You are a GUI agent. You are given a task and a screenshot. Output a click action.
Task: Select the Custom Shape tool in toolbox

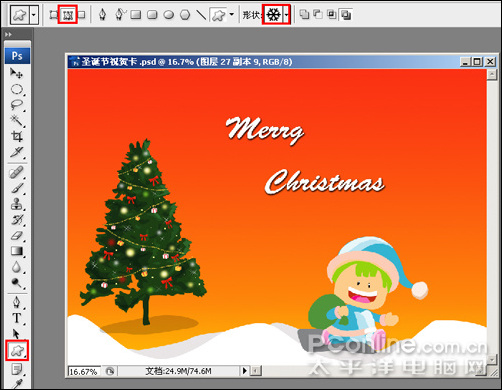tap(17, 350)
